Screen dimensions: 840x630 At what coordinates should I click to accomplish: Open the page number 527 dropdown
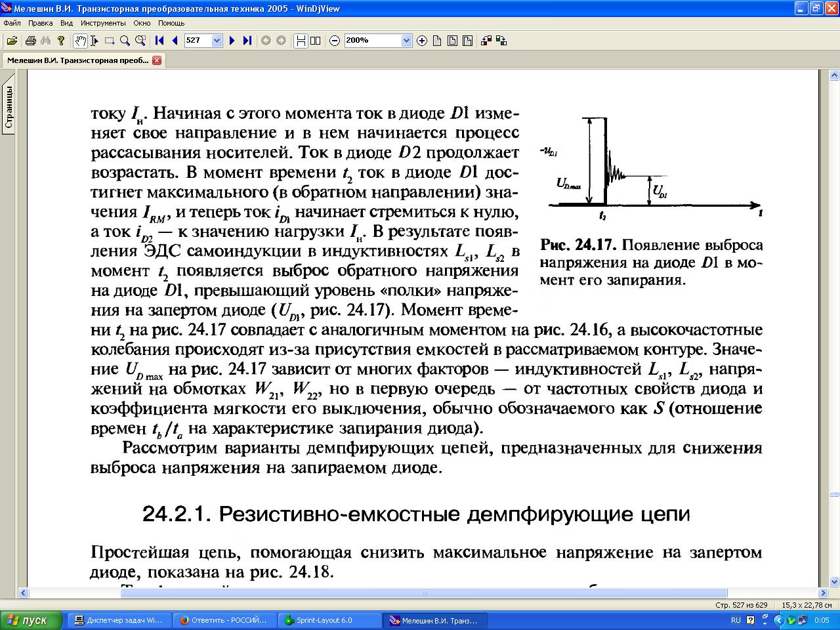217,41
